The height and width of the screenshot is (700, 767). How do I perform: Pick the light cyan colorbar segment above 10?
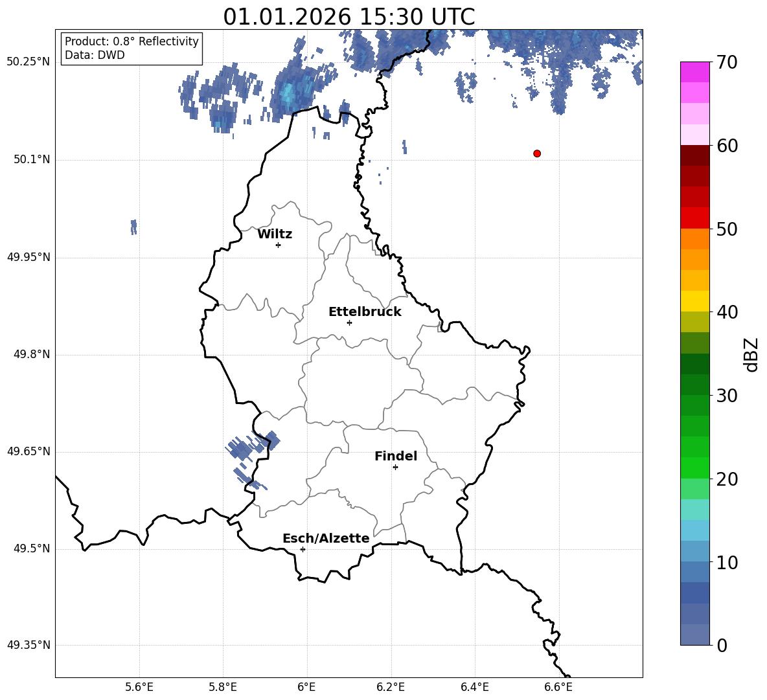coord(695,530)
